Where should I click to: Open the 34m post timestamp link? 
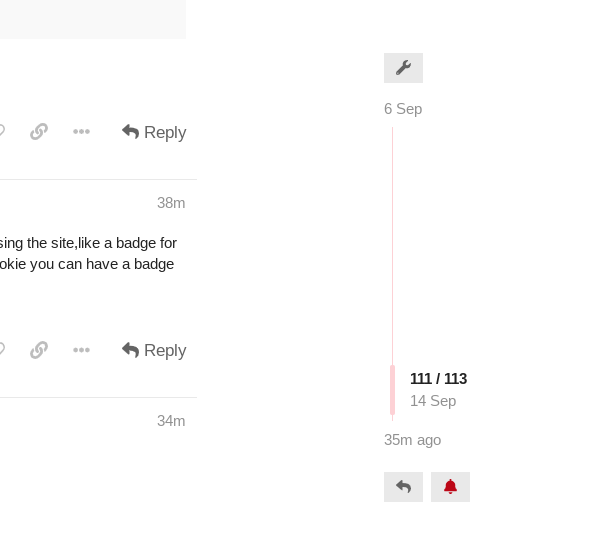pyautogui.click(x=171, y=421)
